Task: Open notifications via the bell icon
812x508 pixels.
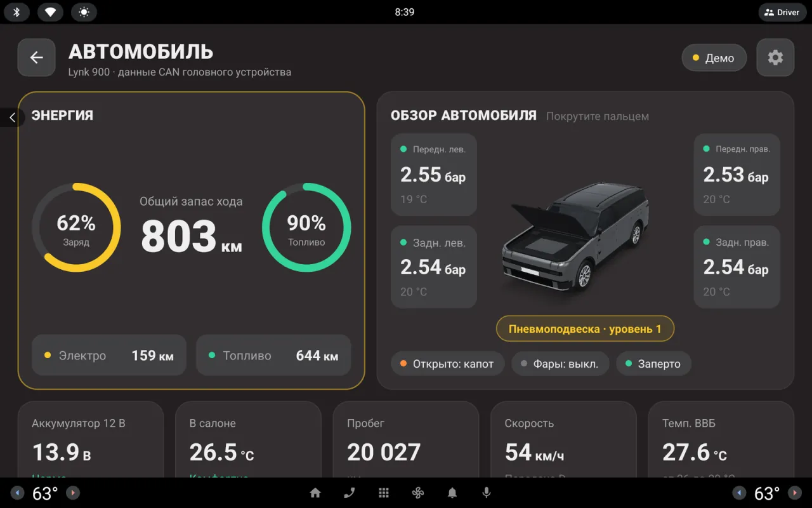Action: [452, 493]
